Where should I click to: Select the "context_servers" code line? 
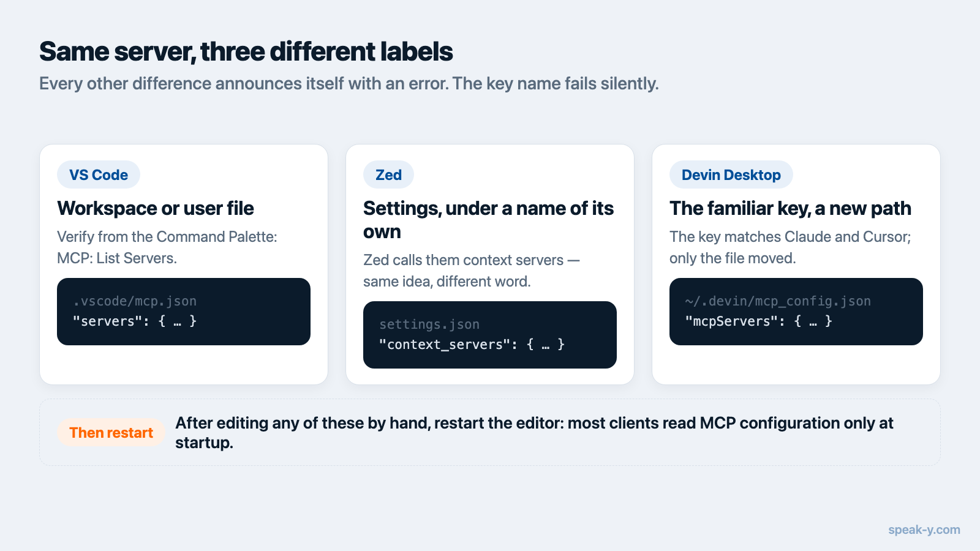(x=472, y=345)
